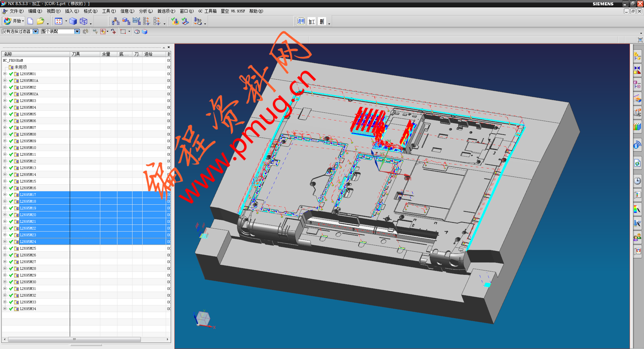Viewport: 644px width, 349px height.
Task: Open the Roles icon in right sidebar
Action: click(x=637, y=238)
